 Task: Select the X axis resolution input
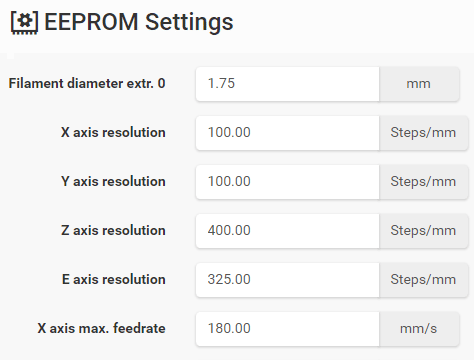tap(288, 133)
